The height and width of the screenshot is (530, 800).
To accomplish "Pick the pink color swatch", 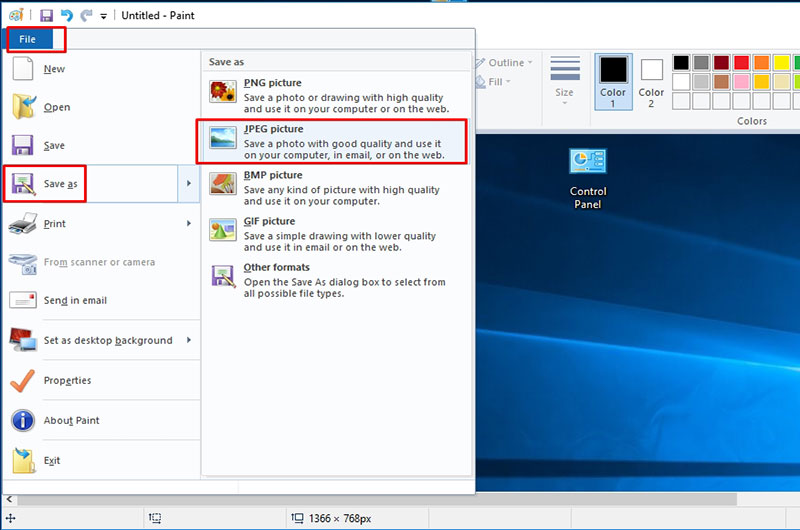I will tap(741, 82).
